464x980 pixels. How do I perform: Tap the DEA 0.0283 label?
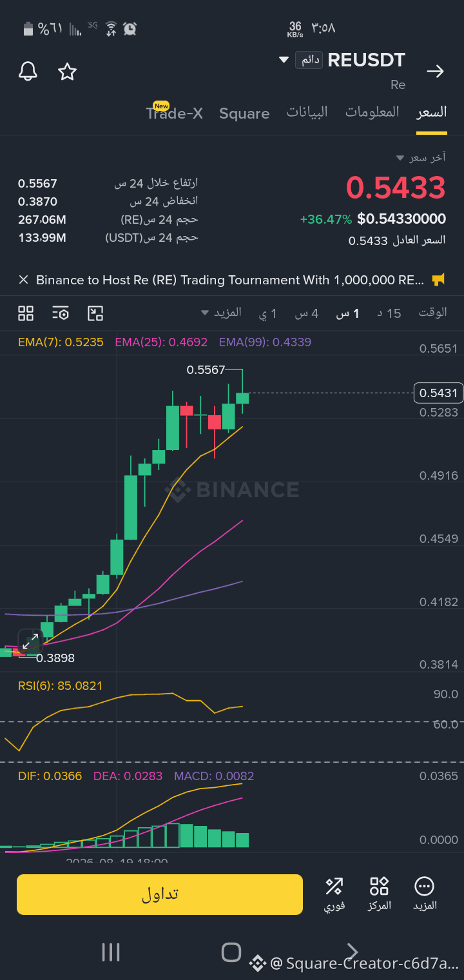tap(128, 776)
